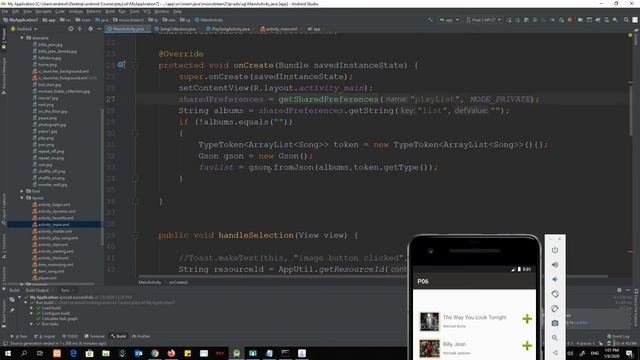This screenshot has width=640, height=360.
Task: Open the Event Log
Action: [x=618, y=336]
